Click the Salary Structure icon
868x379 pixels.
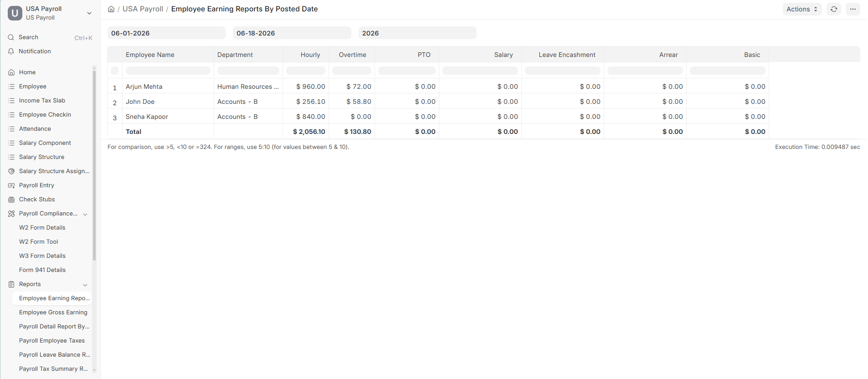click(x=11, y=157)
